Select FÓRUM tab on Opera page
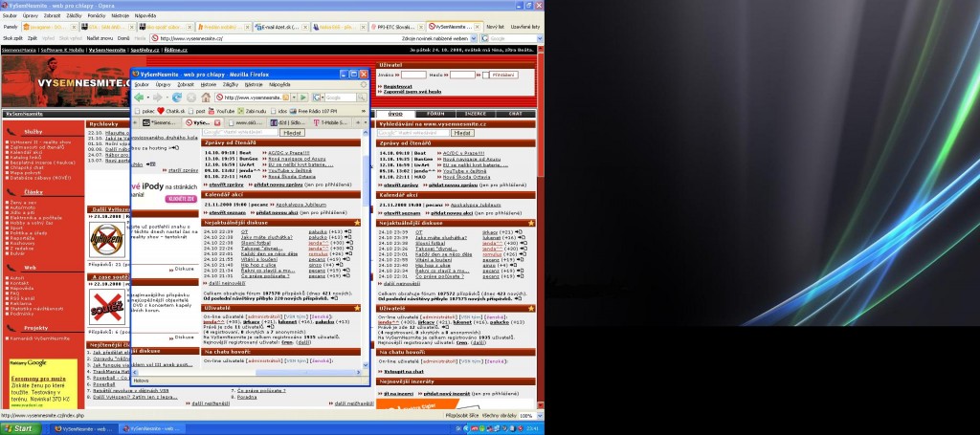 point(435,114)
